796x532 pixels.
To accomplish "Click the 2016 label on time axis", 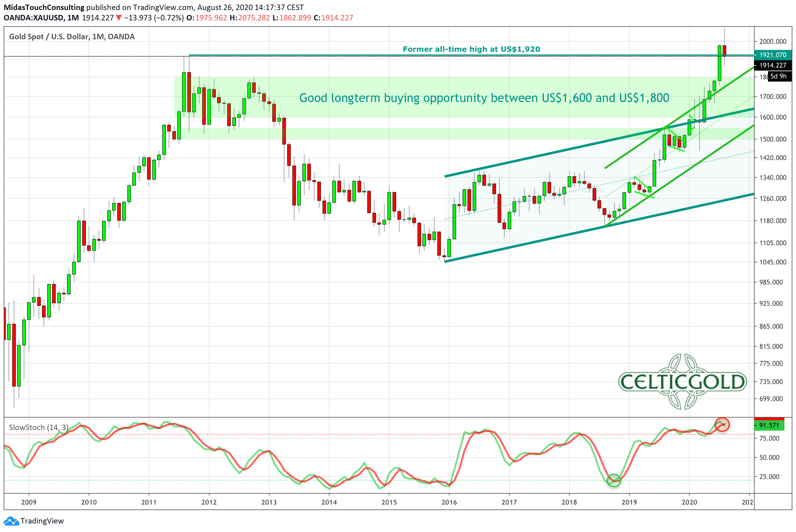I will click(x=449, y=502).
